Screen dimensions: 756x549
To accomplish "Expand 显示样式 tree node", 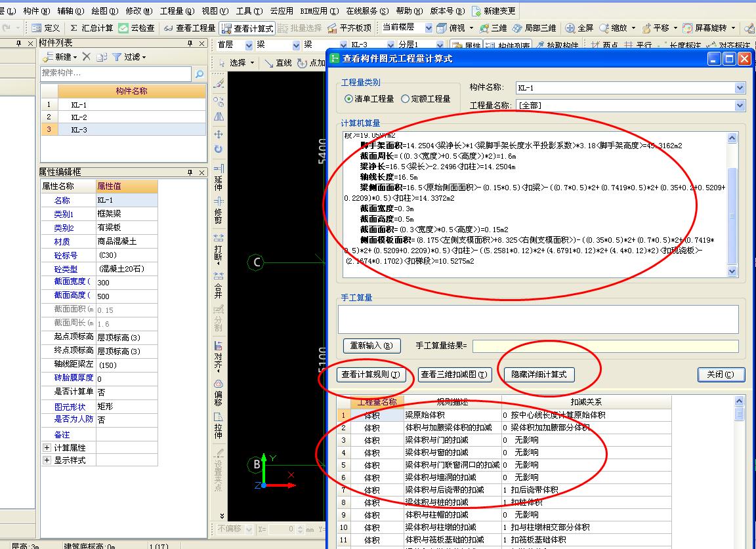I will (47, 460).
